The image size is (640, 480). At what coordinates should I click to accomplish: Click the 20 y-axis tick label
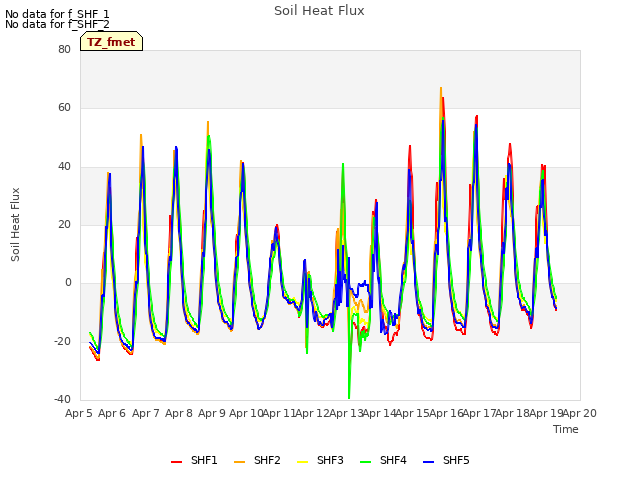coord(64,224)
